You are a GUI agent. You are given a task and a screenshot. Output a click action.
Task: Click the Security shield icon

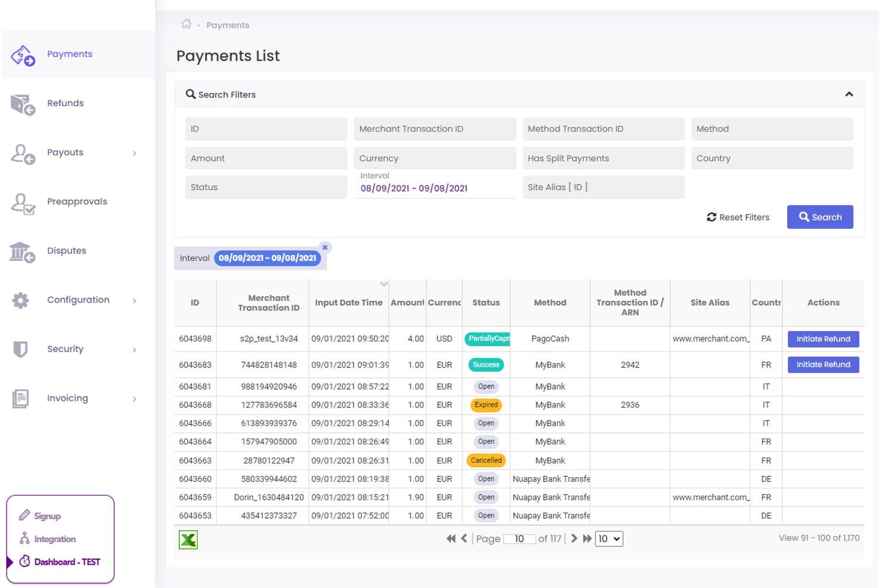point(20,349)
